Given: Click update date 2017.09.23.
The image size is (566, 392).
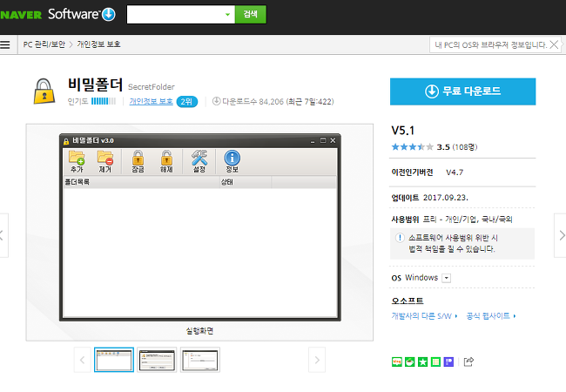Looking at the screenshot, I should [446, 198].
